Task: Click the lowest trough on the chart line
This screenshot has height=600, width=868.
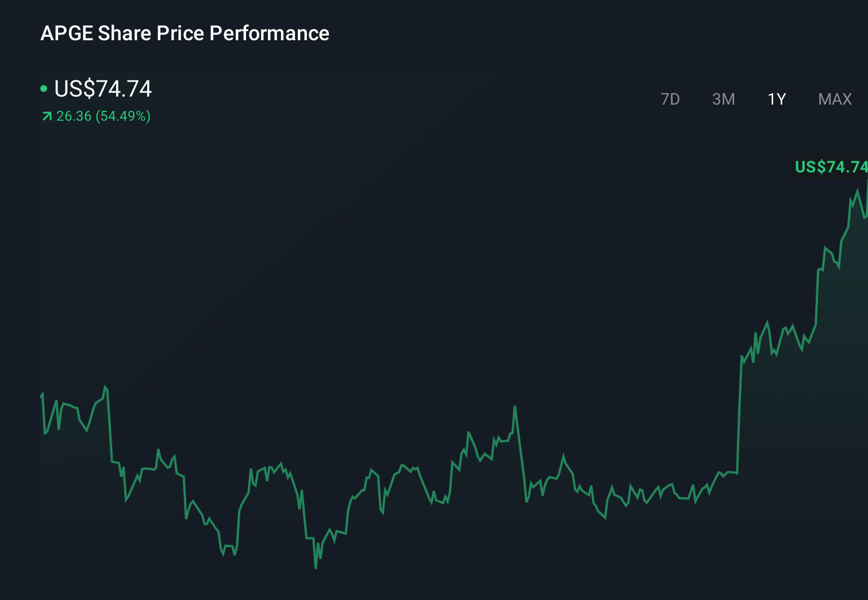Action: (x=316, y=566)
